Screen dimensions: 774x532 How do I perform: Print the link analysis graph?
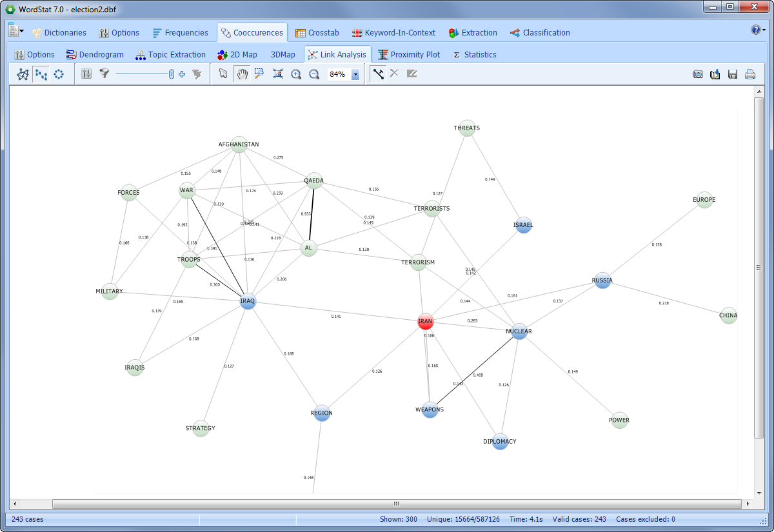750,74
